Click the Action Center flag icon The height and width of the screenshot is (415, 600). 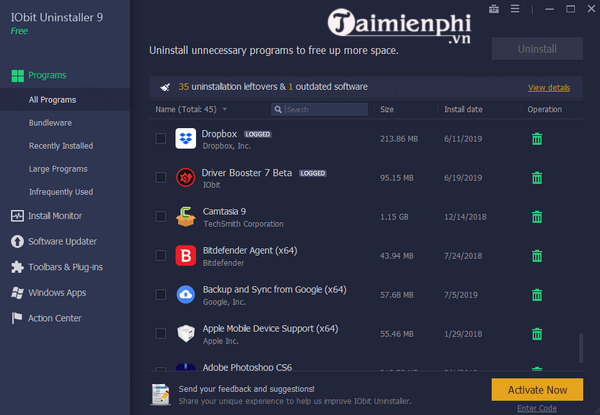(16, 318)
